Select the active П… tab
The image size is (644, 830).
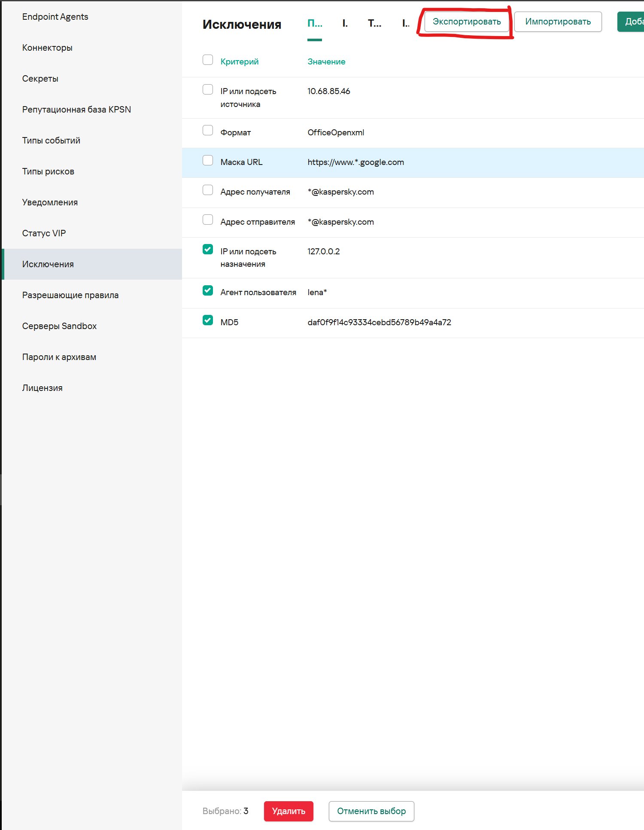[314, 24]
